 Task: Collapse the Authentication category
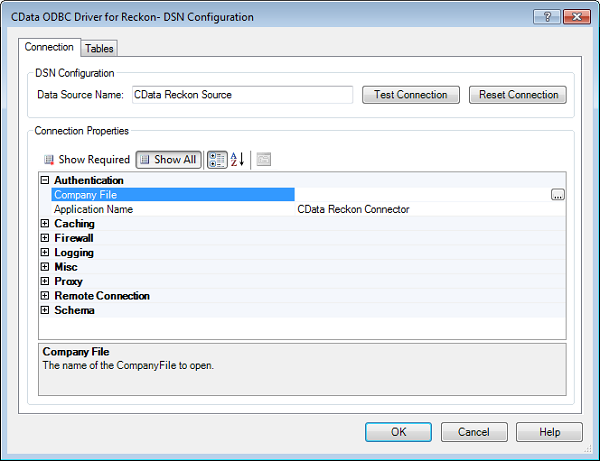point(45,180)
